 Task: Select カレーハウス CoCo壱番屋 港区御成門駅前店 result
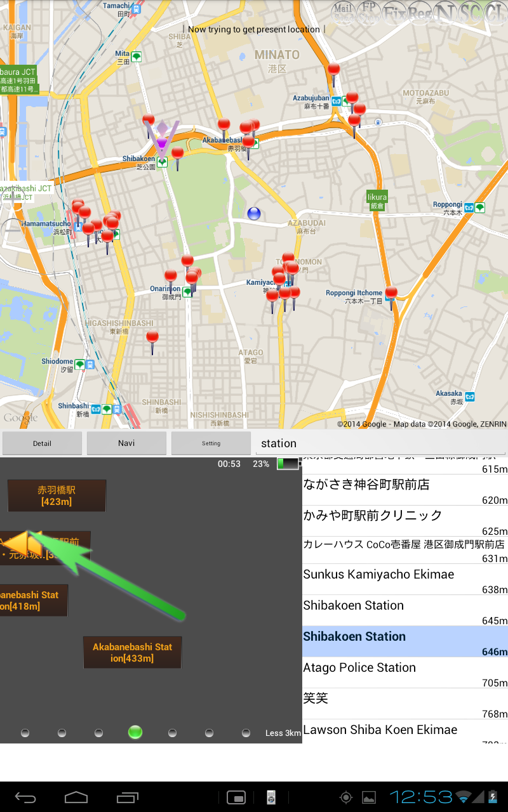(x=405, y=551)
